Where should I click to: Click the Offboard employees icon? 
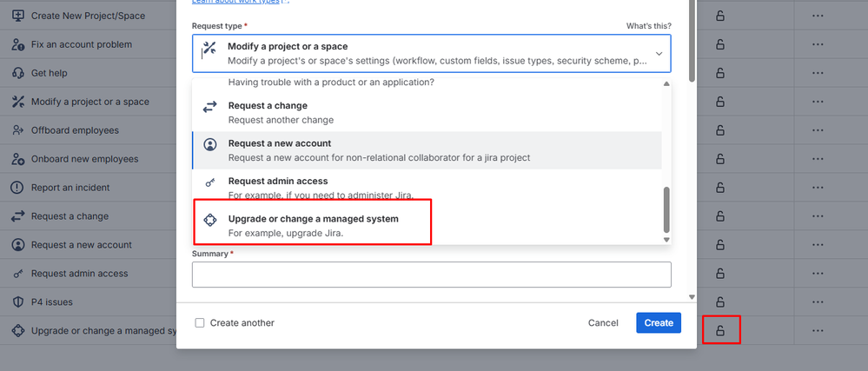click(x=17, y=130)
